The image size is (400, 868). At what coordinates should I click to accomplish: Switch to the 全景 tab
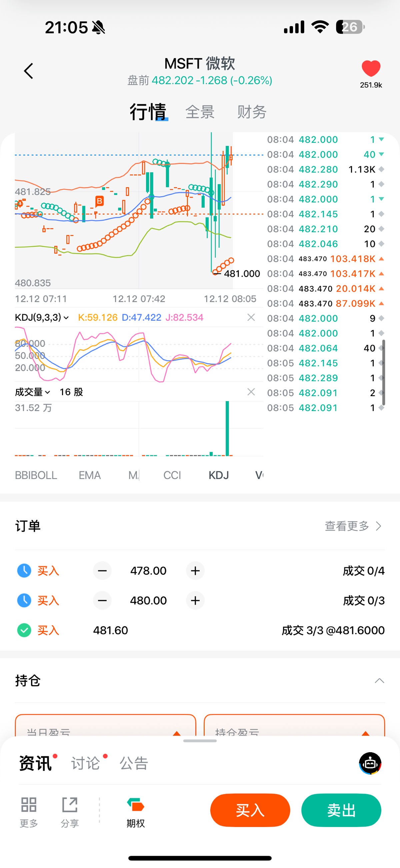click(200, 112)
